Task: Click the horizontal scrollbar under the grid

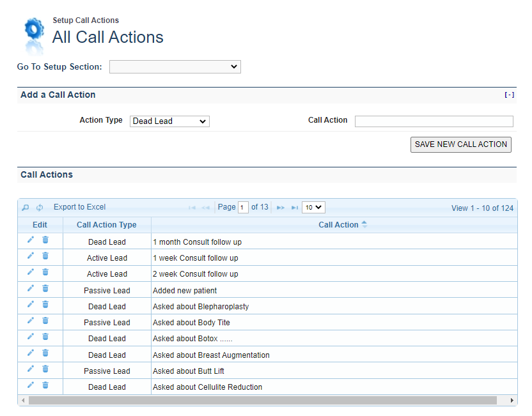Action: (262, 400)
